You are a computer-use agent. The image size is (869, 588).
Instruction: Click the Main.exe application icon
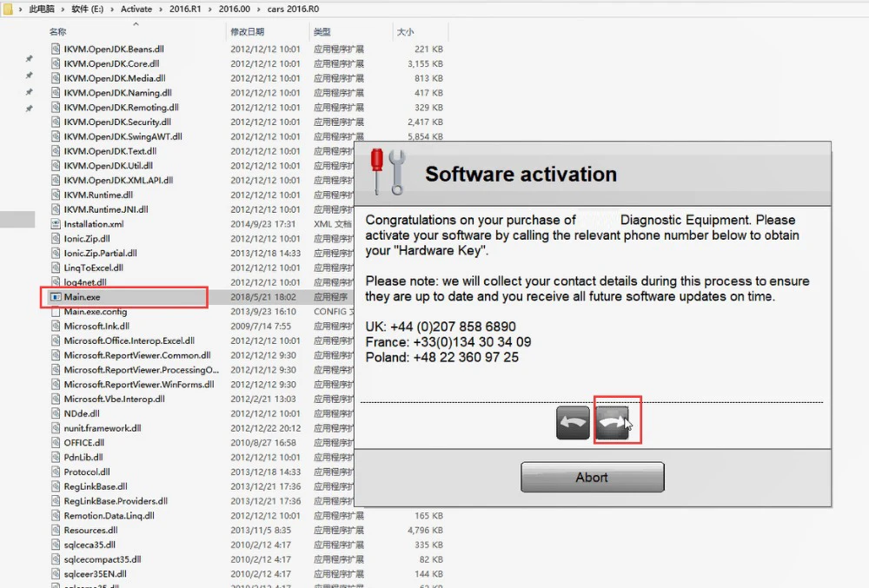(x=56, y=297)
